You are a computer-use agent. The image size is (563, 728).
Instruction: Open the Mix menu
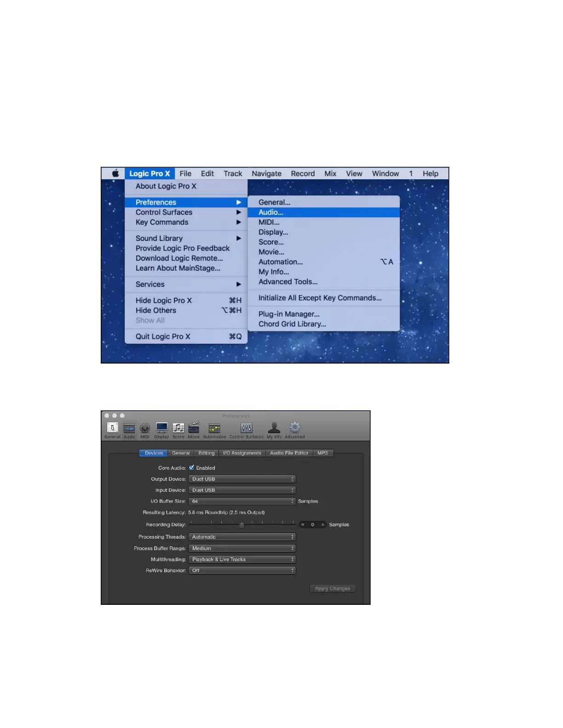330,173
